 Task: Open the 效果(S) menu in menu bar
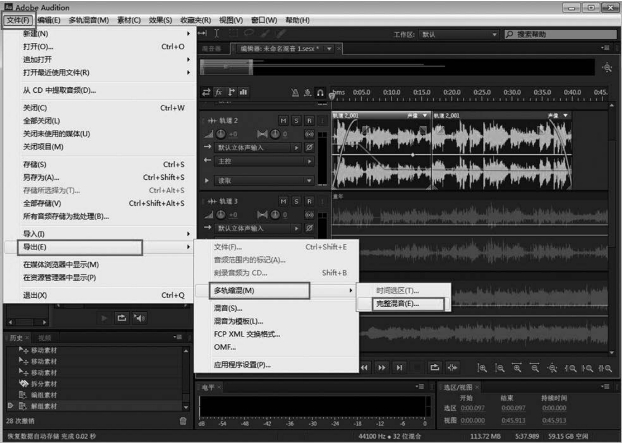[x=161, y=19]
